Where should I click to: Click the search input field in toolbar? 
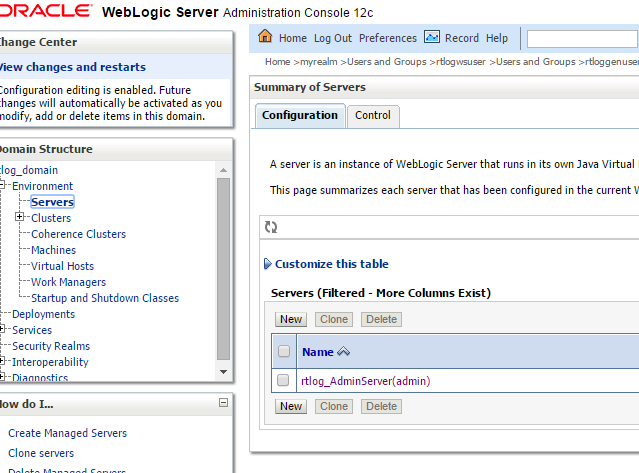pyautogui.click(x=582, y=39)
